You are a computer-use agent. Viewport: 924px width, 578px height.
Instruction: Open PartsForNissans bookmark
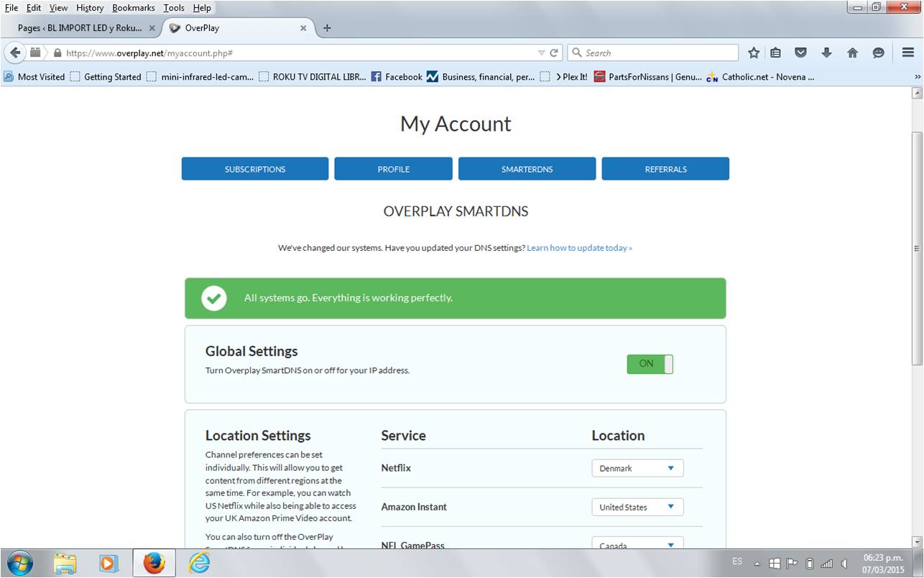[x=648, y=77]
